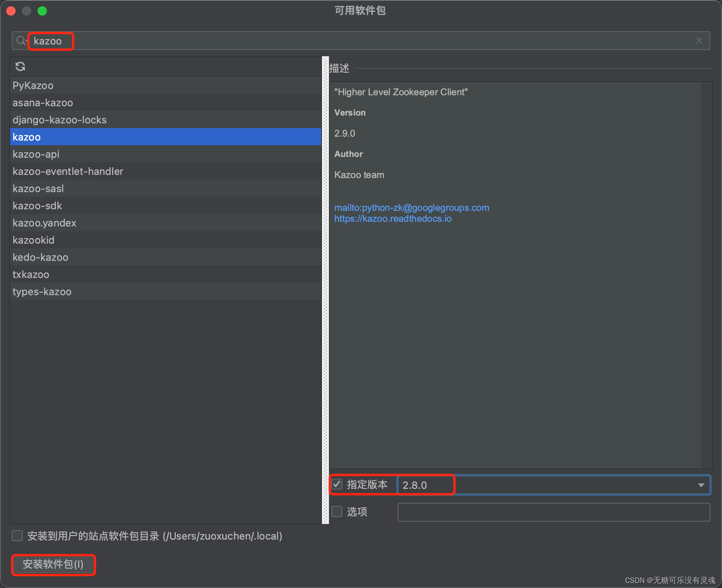Select kazoo-eventlet-handler package
Viewport: 722px width, 588px height.
[x=166, y=171]
